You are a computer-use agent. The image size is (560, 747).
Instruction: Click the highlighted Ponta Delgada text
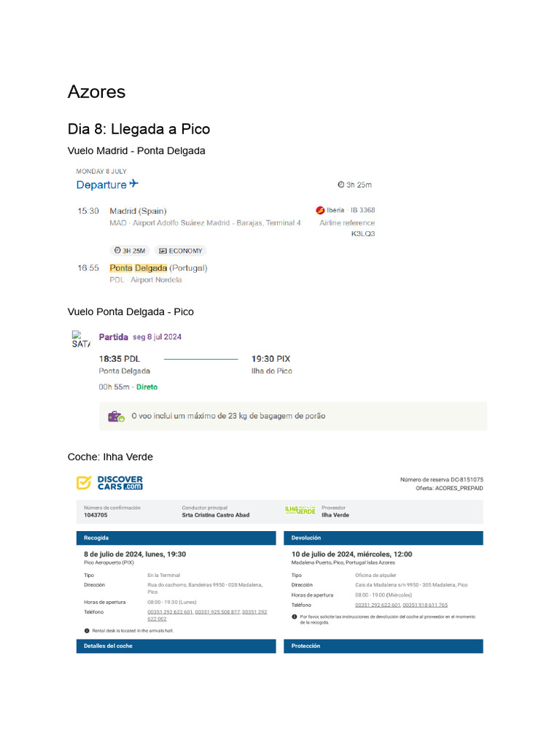pos(139,268)
